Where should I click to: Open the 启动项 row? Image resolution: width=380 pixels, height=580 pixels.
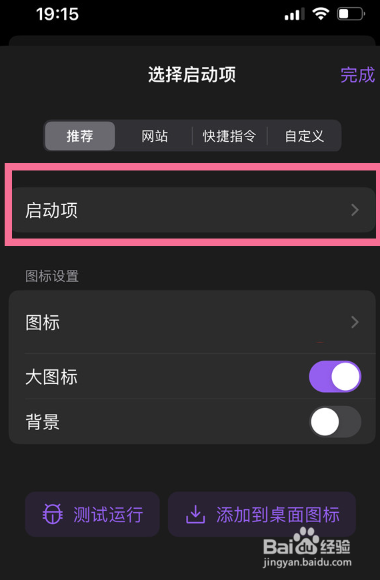[192, 210]
